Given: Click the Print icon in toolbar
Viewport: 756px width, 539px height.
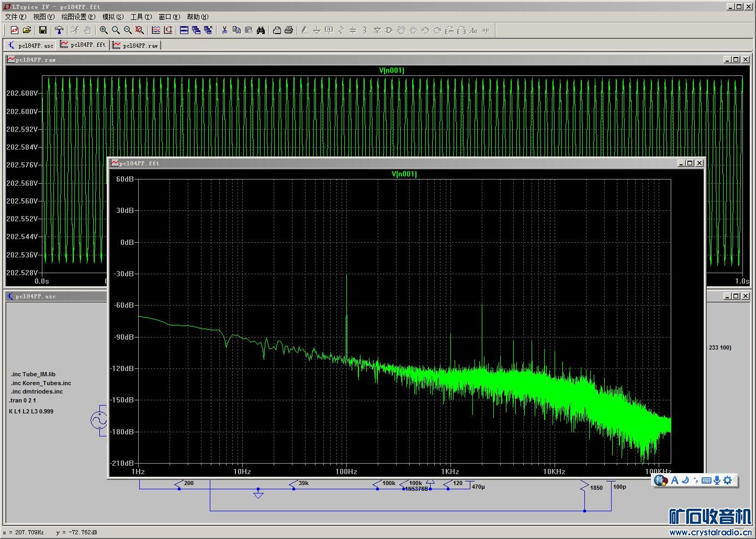Looking at the screenshot, I should point(288,30).
